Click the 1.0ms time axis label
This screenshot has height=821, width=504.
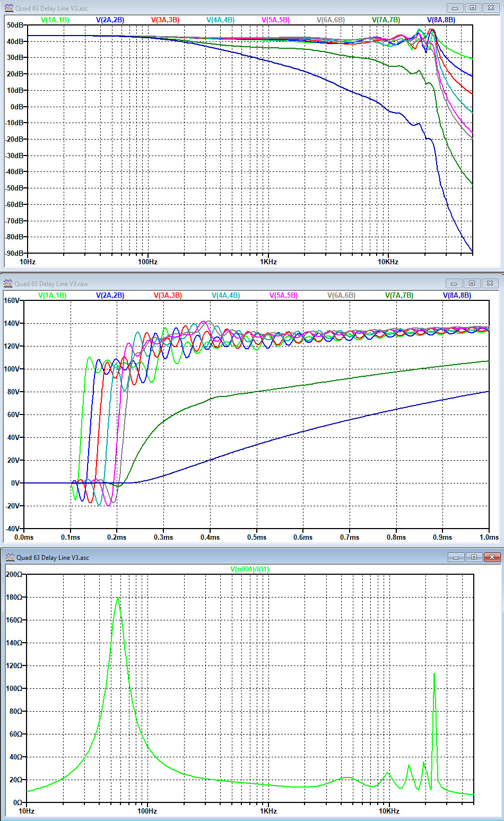[489, 537]
